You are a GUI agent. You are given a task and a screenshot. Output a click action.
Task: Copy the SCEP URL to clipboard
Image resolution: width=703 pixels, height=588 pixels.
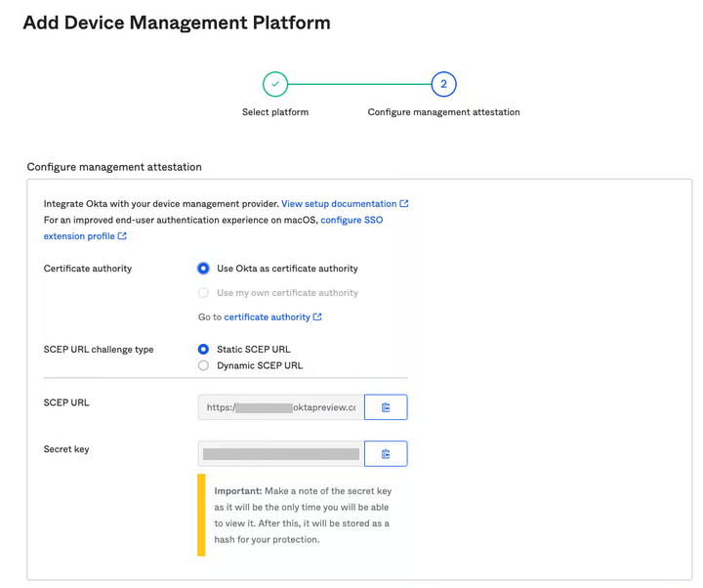[x=386, y=407]
